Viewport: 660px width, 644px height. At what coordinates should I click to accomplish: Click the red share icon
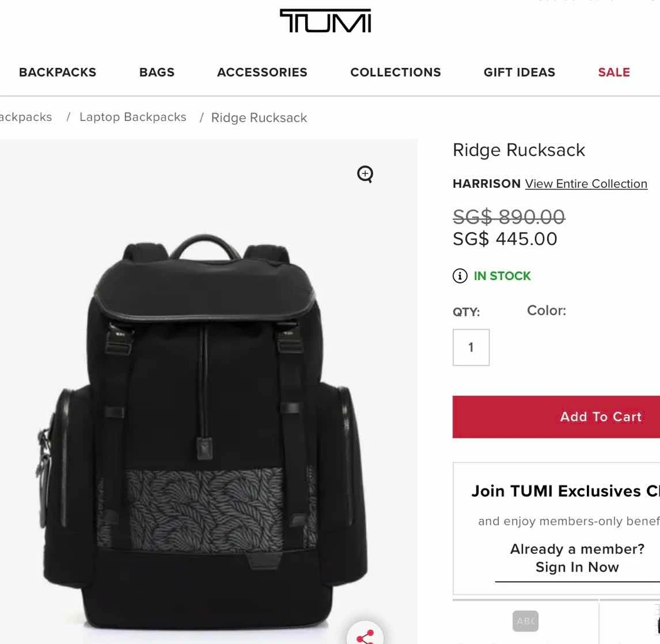click(x=365, y=636)
